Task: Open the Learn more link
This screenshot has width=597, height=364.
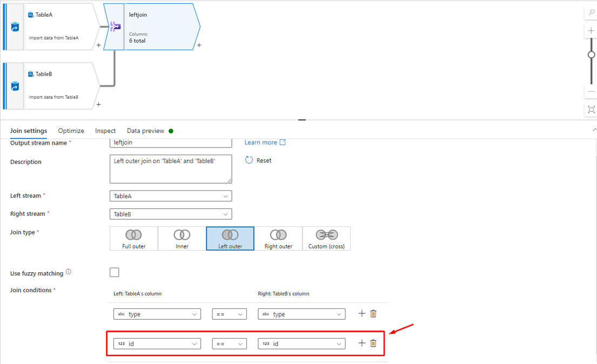Action: [x=261, y=142]
